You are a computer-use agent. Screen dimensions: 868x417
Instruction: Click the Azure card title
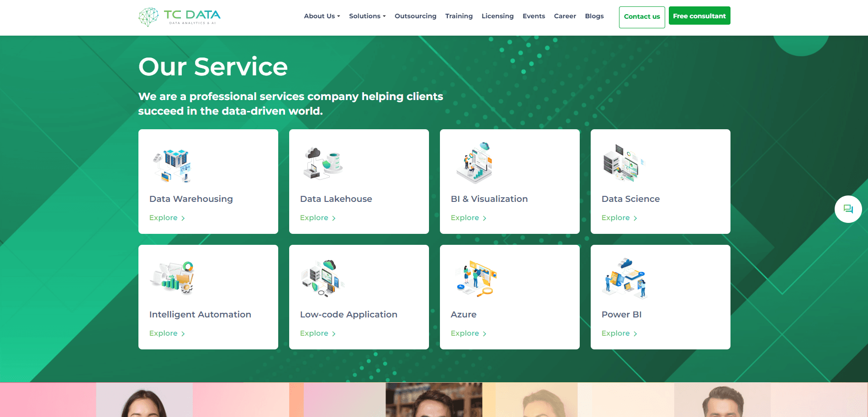click(x=463, y=315)
